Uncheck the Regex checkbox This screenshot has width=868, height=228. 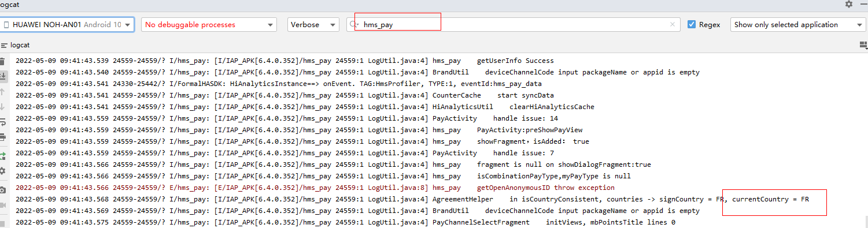(692, 24)
